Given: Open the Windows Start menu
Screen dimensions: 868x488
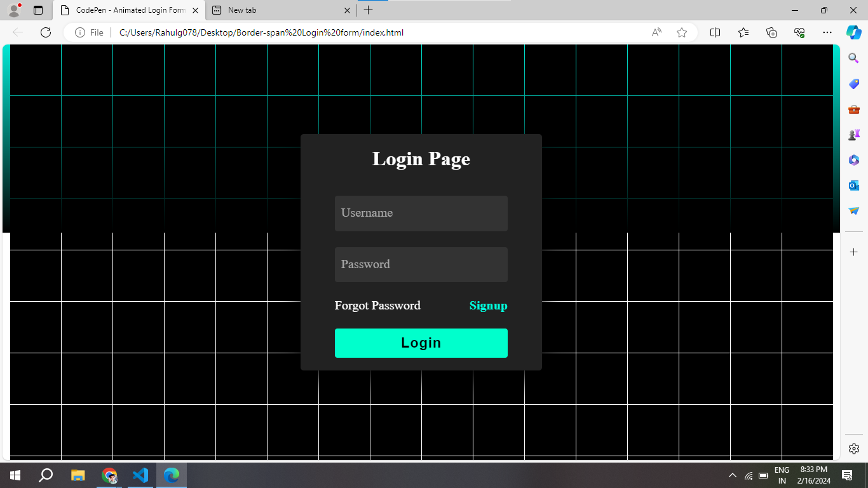Looking at the screenshot, I should tap(15, 475).
